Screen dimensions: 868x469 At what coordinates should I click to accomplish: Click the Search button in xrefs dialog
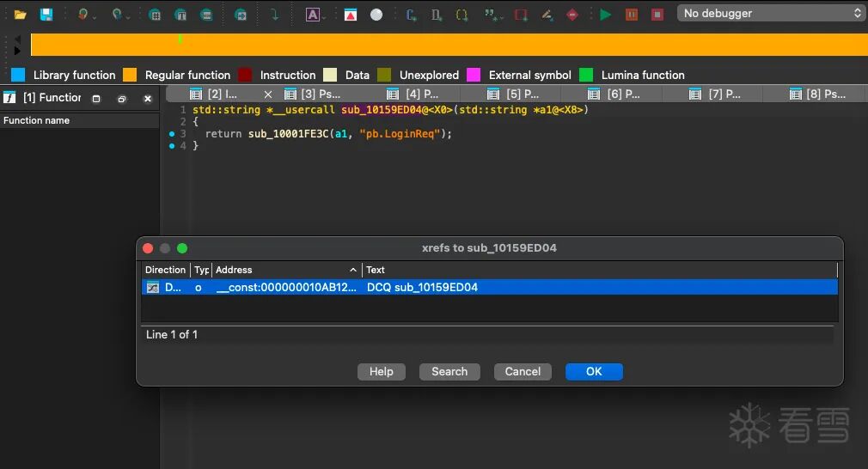pyautogui.click(x=449, y=372)
